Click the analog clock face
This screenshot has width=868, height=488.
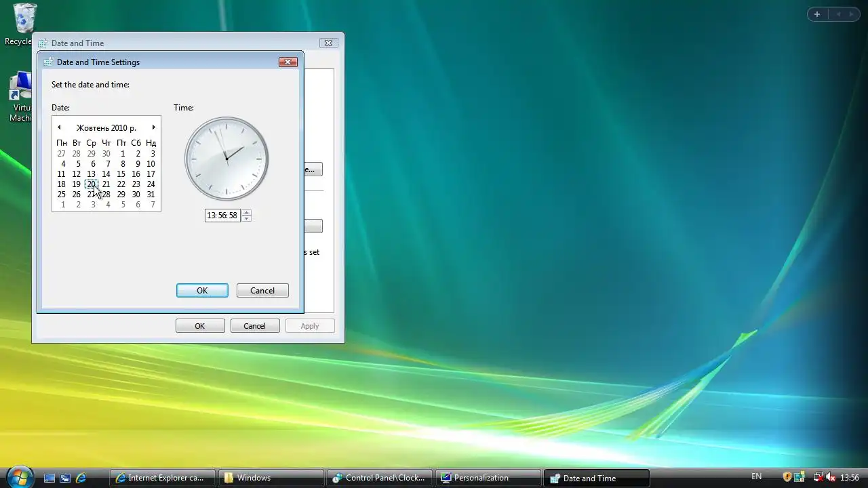[x=226, y=159]
